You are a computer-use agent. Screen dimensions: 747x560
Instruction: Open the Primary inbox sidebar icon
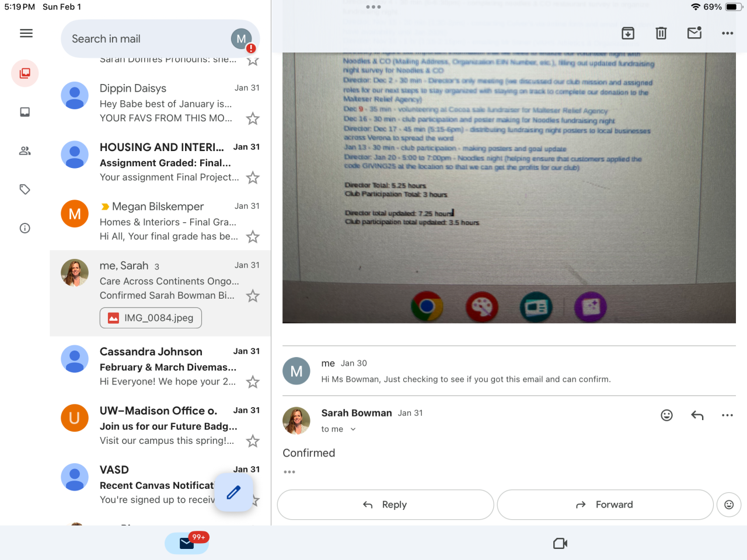25,112
